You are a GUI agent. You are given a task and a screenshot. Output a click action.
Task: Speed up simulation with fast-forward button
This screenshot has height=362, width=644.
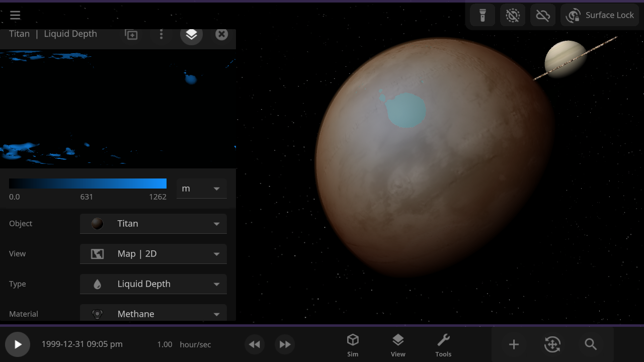tap(285, 344)
